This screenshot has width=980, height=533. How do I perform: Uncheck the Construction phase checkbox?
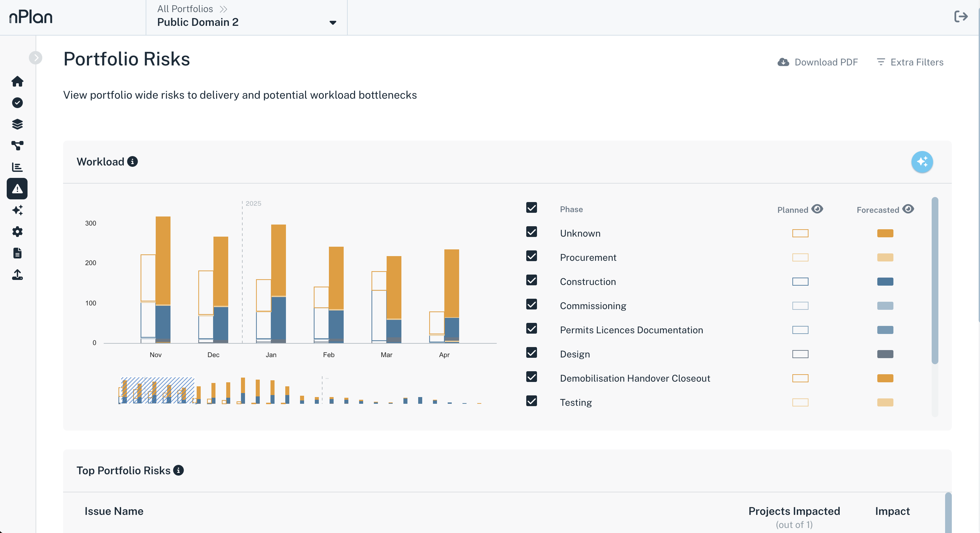click(x=532, y=280)
